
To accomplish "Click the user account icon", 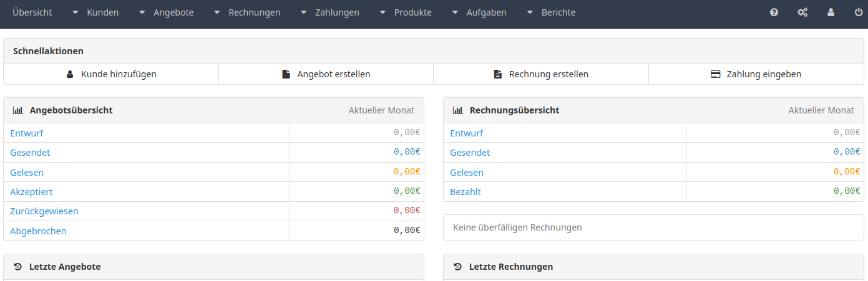I will pyautogui.click(x=831, y=12).
